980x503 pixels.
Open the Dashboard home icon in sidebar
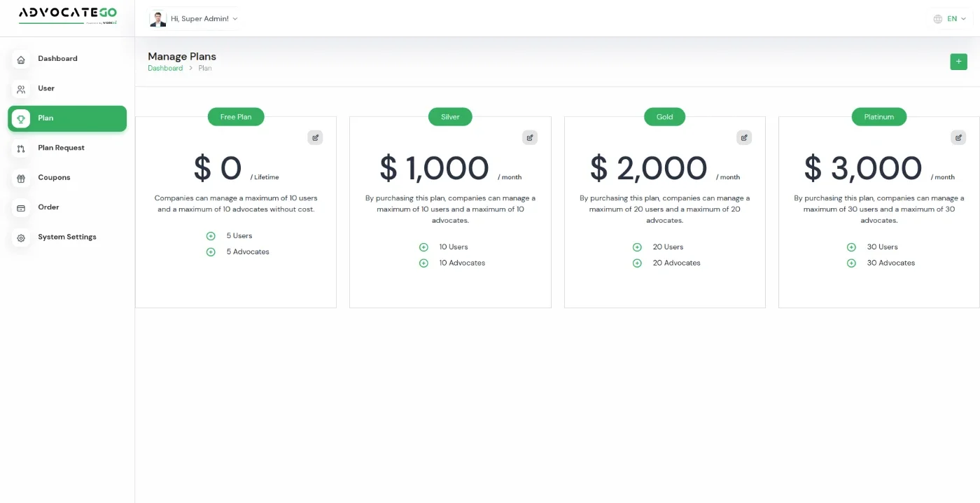tap(21, 60)
